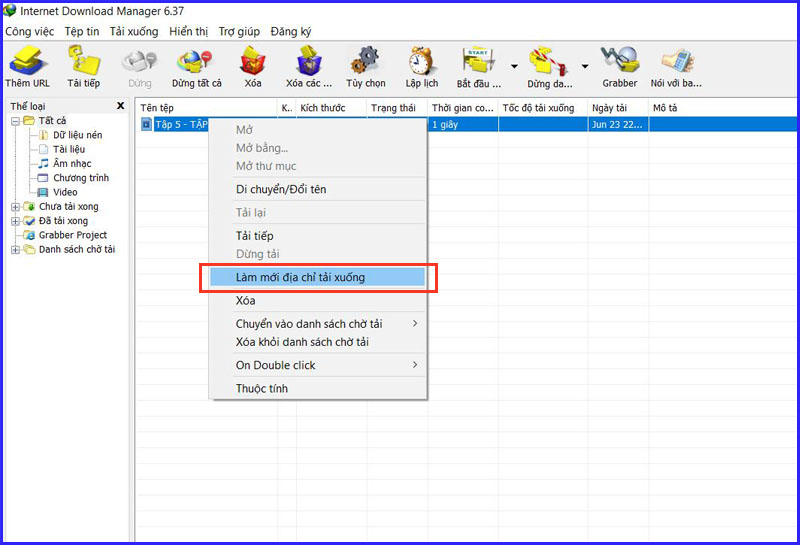Select the Video category label
Image resolution: width=800 pixels, height=545 pixels.
[65, 192]
